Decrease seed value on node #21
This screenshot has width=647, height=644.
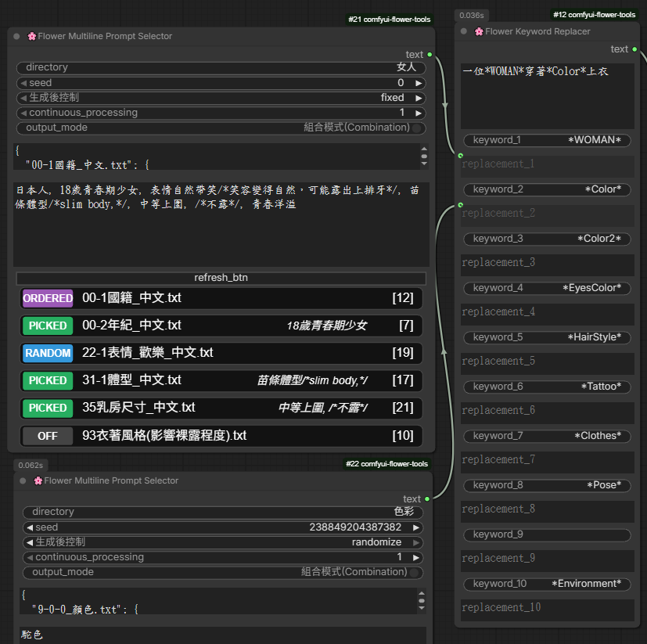23,83
